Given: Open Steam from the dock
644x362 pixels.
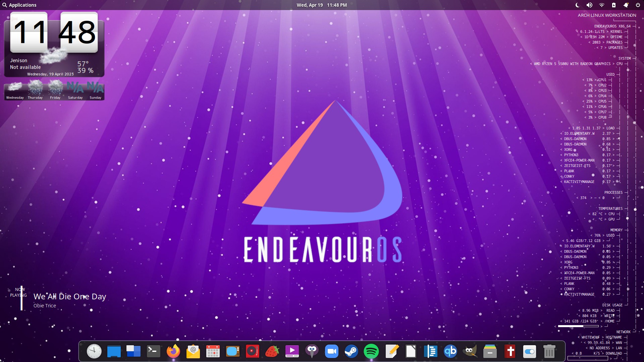Looking at the screenshot, I should (351, 351).
